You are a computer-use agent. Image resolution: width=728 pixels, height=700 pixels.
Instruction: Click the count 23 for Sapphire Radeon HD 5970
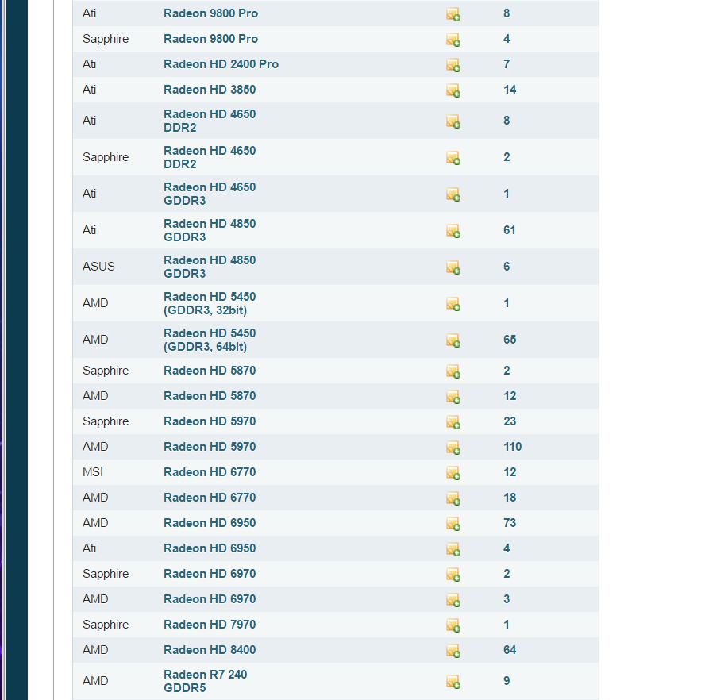510,421
